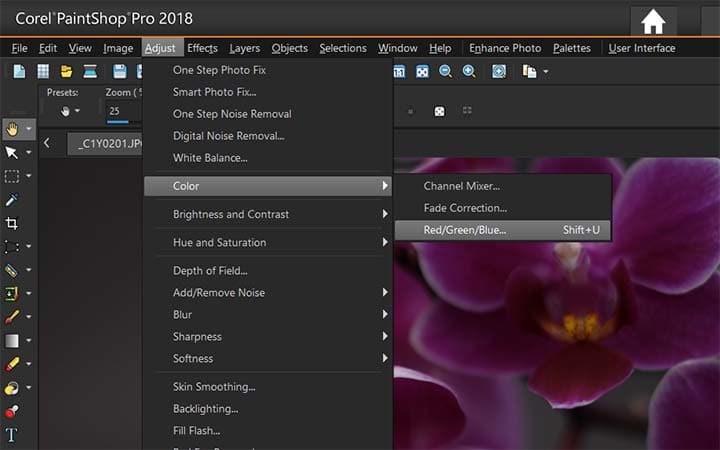720x450 pixels.
Task: Choose Fade Correction... option
Action: coord(503,208)
